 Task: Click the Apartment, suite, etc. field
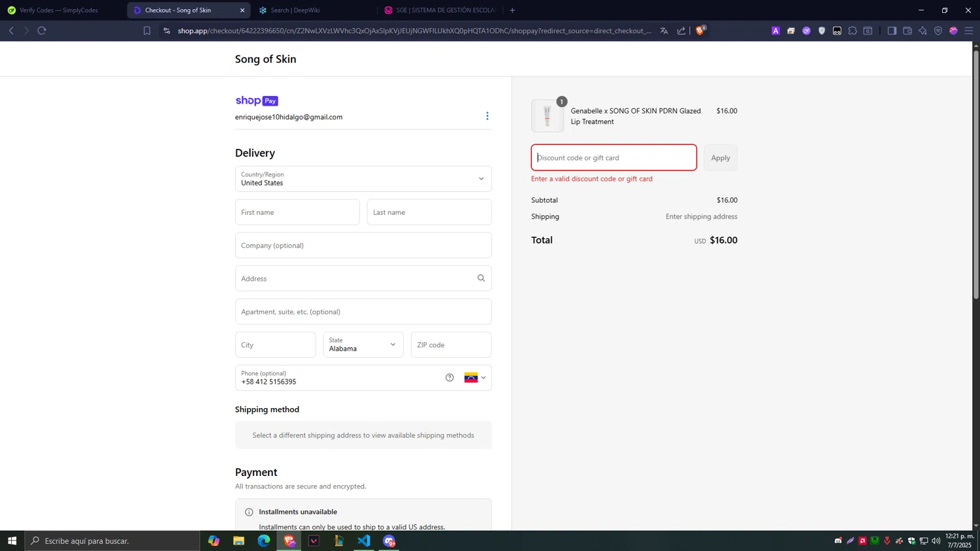coord(363,311)
